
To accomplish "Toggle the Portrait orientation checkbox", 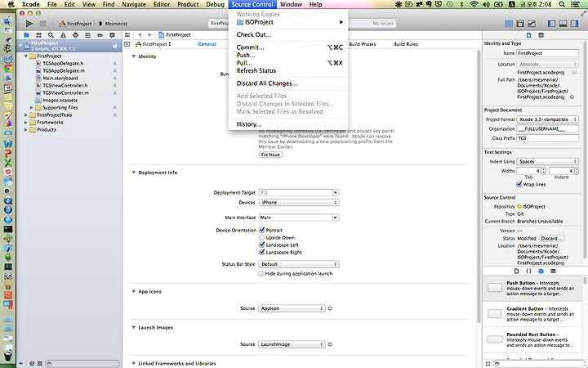I will coord(262,230).
